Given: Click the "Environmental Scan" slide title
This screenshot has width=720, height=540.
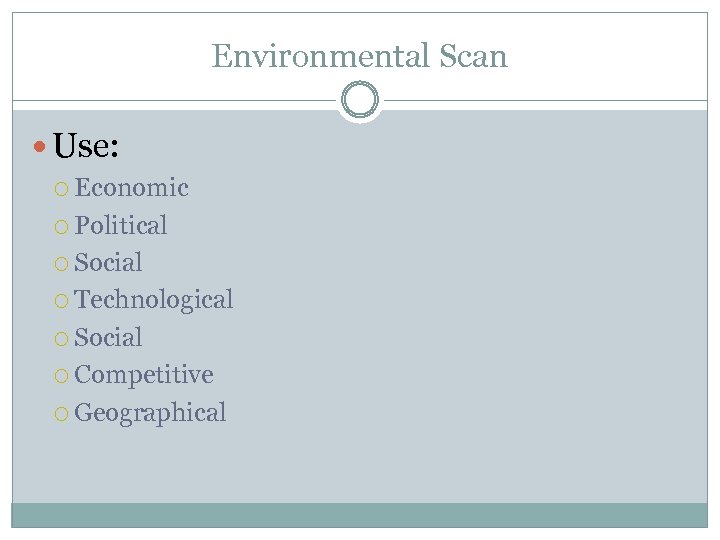Looking at the screenshot, I should pos(359,56).
